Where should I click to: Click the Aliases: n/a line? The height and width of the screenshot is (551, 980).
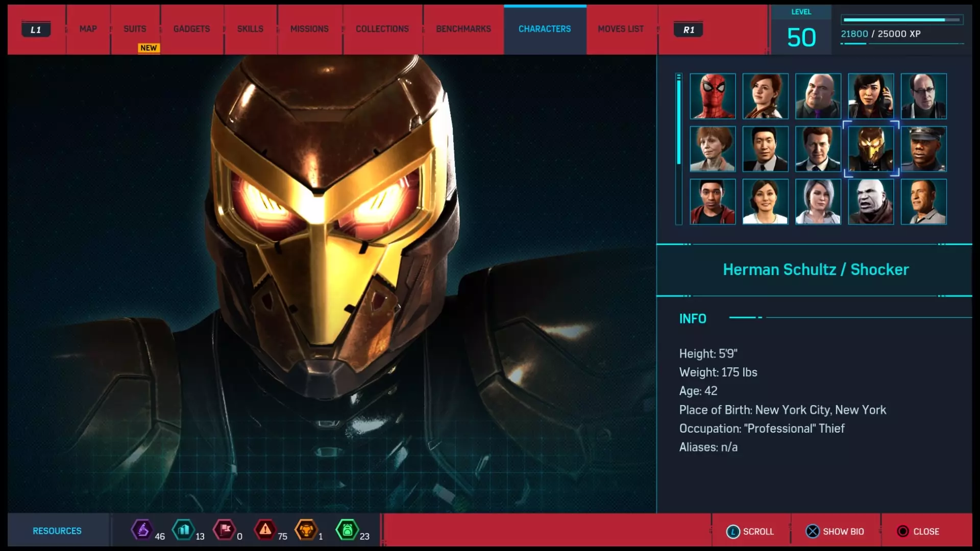(708, 447)
